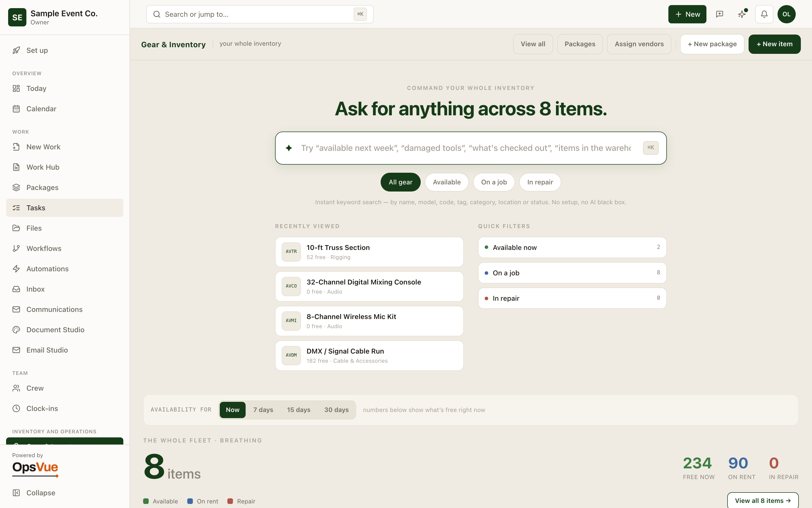Viewport: 812px width, 508px height.
Task: Click the New Work document icon
Action: (16, 147)
